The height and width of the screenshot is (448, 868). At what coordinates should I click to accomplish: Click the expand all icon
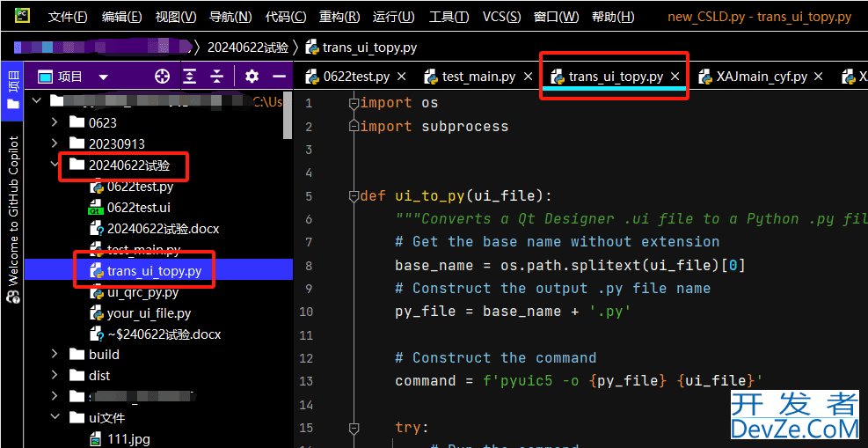point(190,77)
